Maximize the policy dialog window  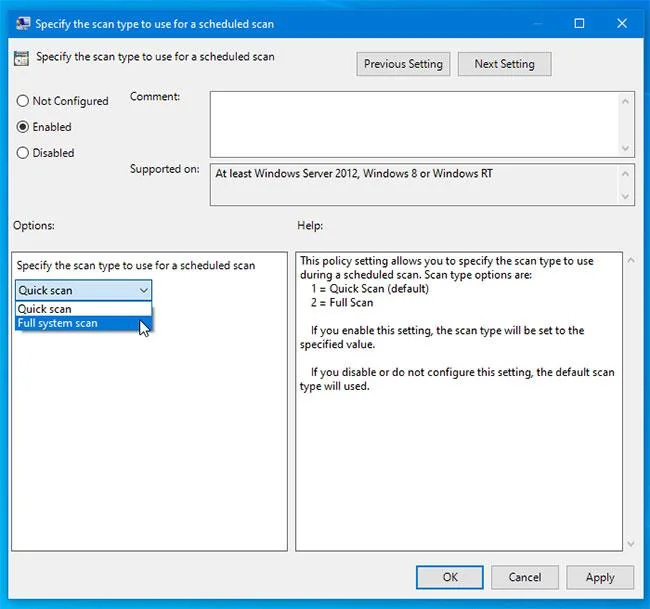(x=579, y=23)
